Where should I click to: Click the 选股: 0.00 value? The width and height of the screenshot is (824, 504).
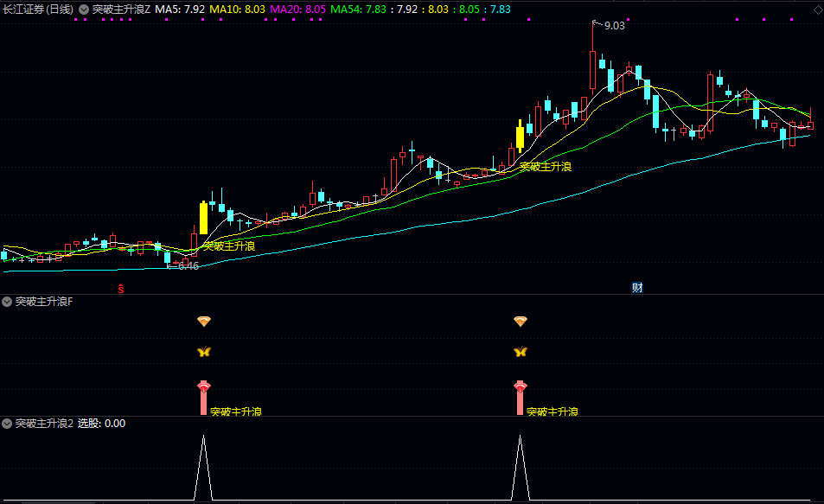pyautogui.click(x=101, y=424)
